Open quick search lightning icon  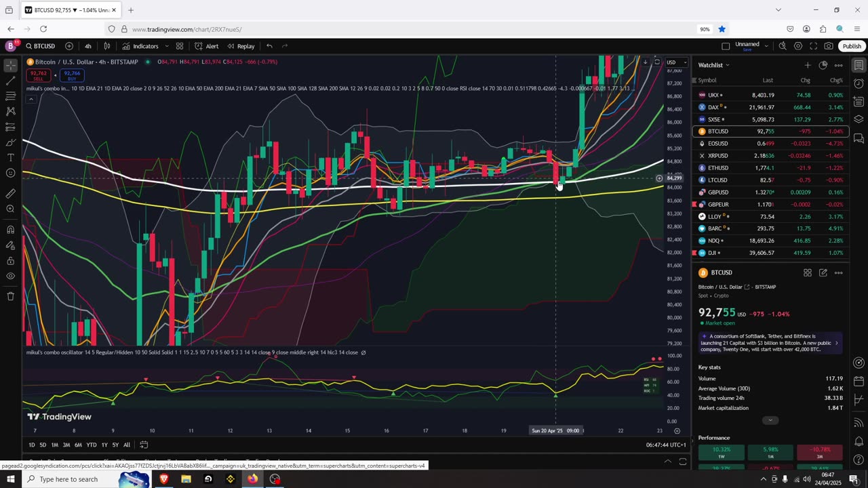pos(783,46)
